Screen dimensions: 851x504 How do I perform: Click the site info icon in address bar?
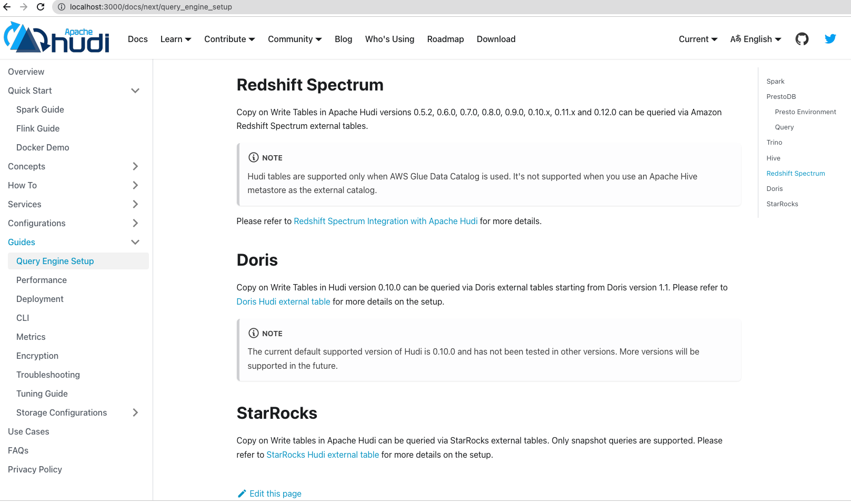(61, 7)
